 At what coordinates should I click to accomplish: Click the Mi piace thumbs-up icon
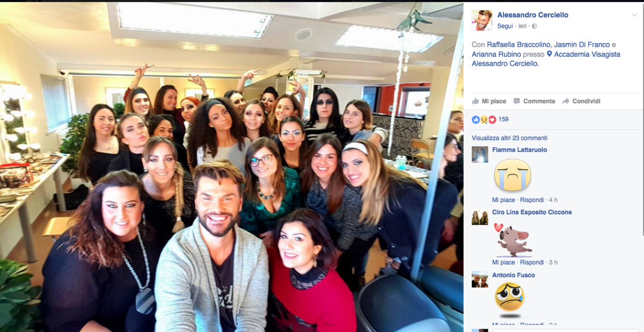pyautogui.click(x=475, y=101)
